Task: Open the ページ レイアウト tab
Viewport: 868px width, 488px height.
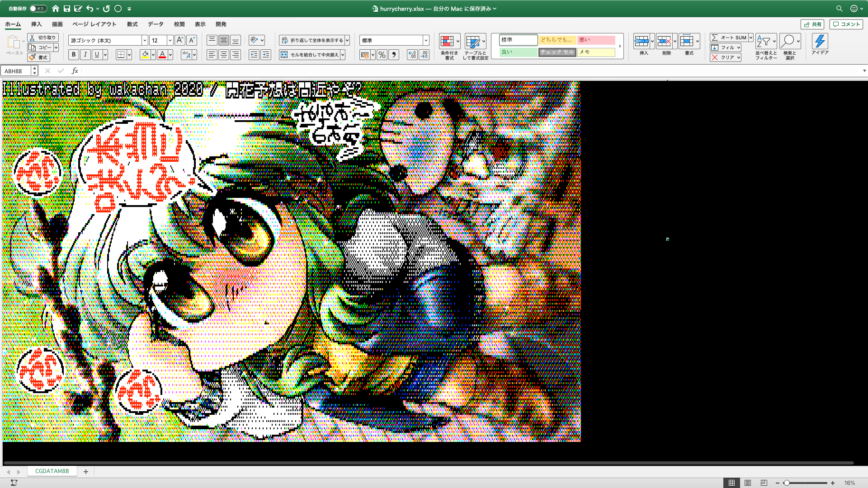Action: pyautogui.click(x=94, y=24)
